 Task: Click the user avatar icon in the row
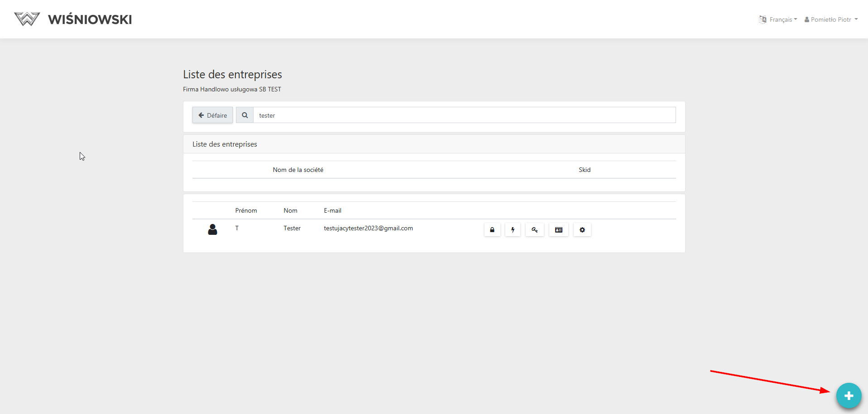212,229
